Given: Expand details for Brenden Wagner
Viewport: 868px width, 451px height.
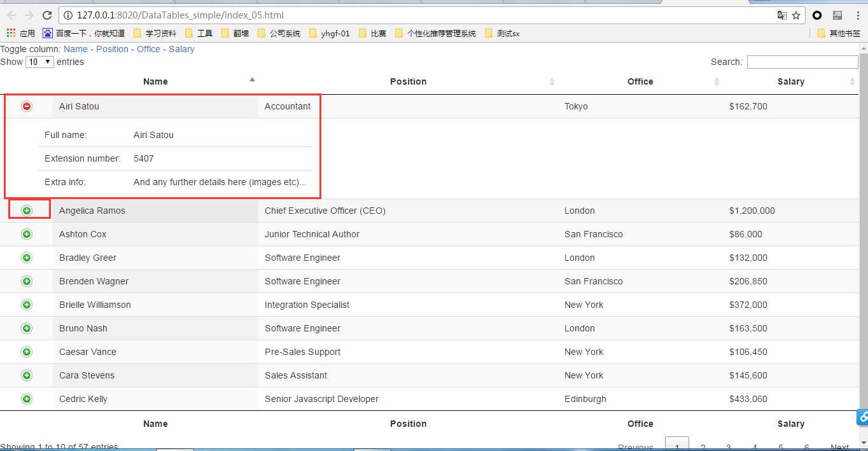Looking at the screenshot, I should tap(27, 281).
